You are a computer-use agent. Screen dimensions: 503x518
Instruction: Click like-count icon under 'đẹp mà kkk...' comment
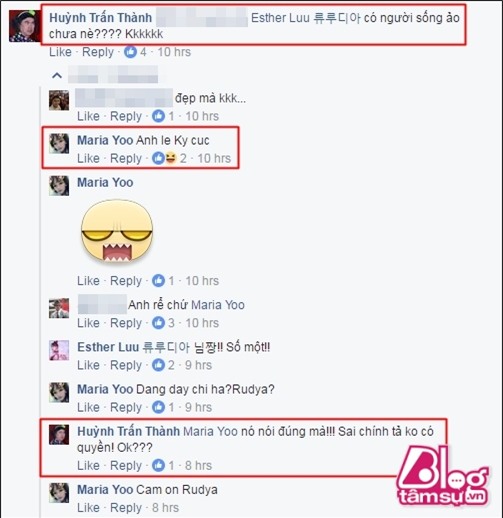point(158,116)
